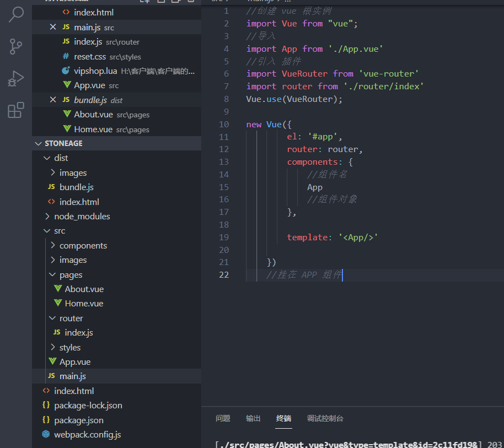This screenshot has height=448, width=504.
Task: Expand the node_modules folder
Action: (x=117, y=217)
